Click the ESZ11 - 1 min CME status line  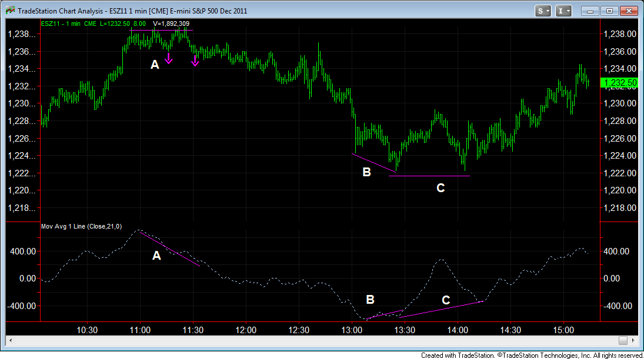(x=95, y=24)
